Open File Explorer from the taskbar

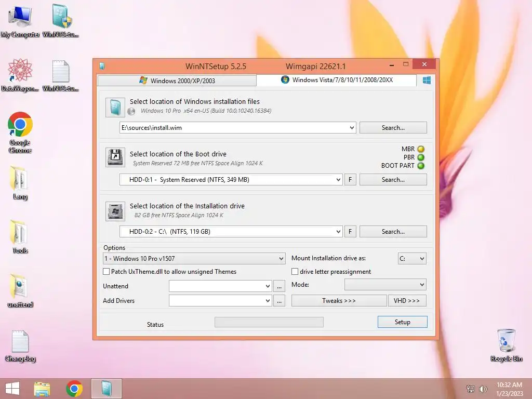[42, 389]
